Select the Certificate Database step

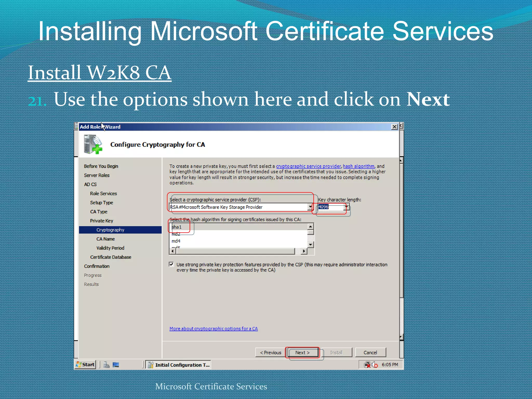(x=111, y=257)
